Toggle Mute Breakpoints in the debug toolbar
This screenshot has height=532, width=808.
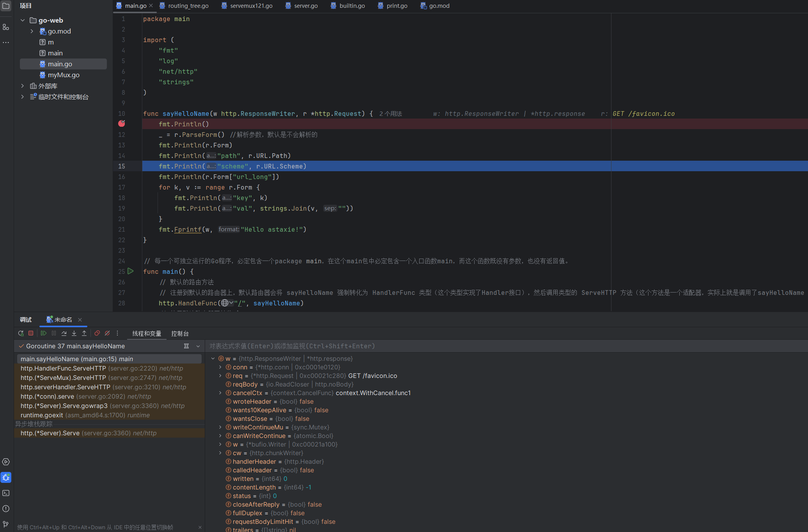coord(107,333)
